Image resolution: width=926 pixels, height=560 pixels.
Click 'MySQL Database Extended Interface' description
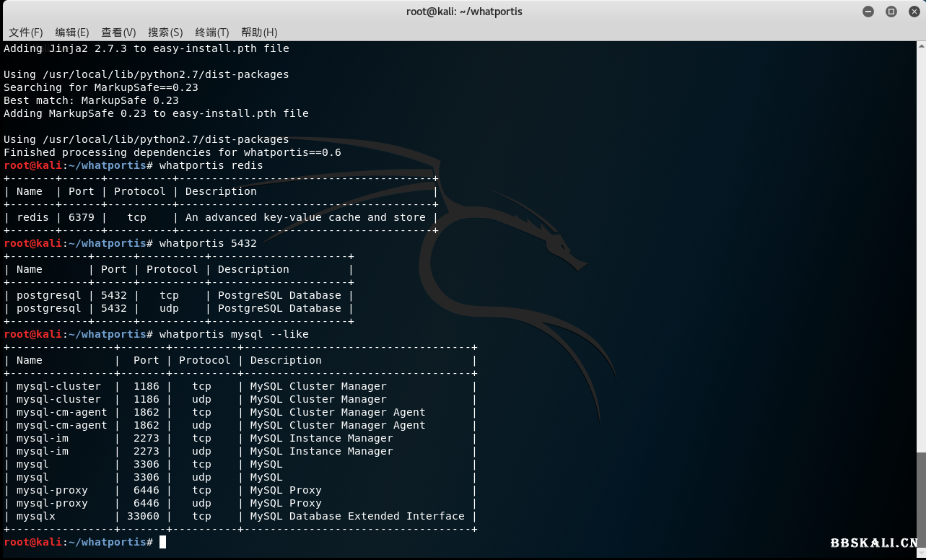pos(357,516)
